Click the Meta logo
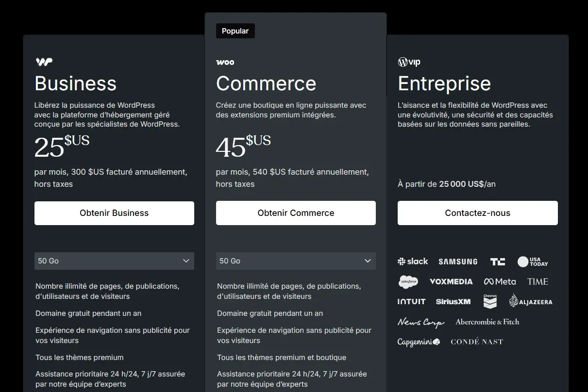The height and width of the screenshot is (392, 588). point(500,281)
